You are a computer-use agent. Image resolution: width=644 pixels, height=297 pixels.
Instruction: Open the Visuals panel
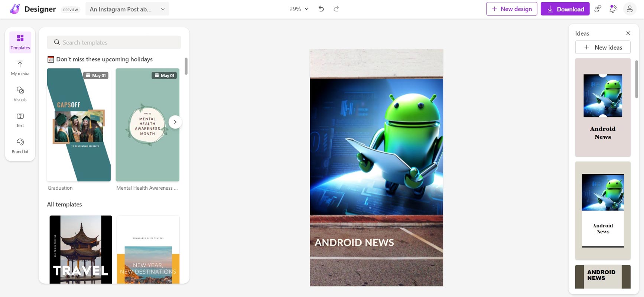tap(20, 94)
